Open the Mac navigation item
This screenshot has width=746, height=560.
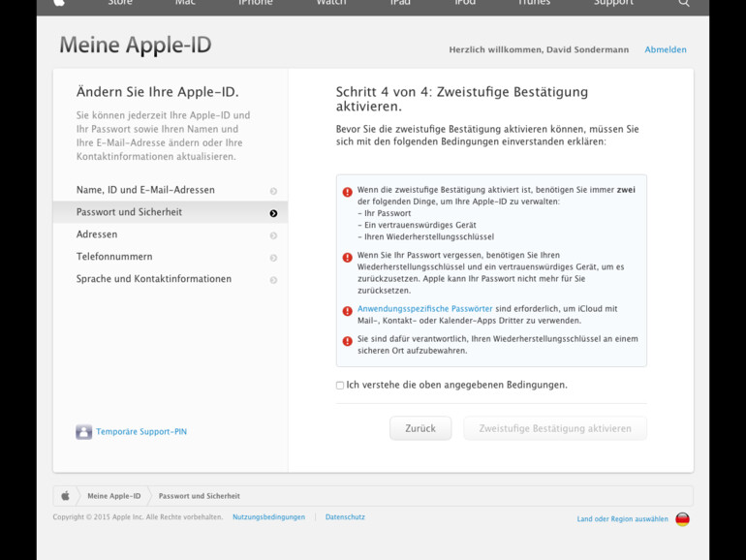(x=185, y=3)
